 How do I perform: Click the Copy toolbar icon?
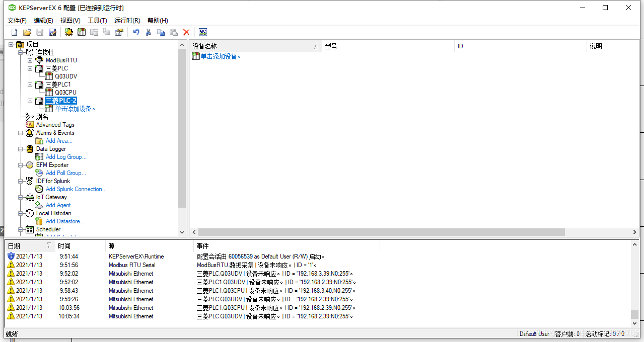point(161,32)
